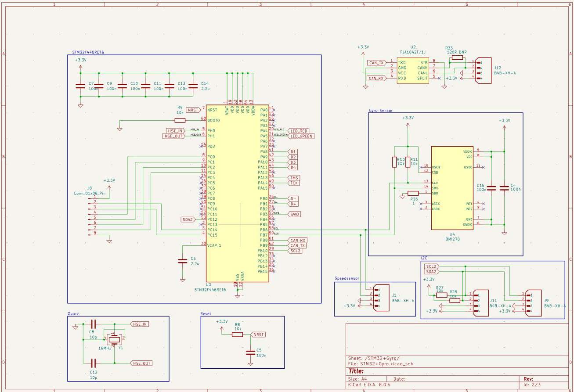574x392 pixels.
Task: Click the R26 resistor symbol near SDO
Action: (x=413, y=193)
